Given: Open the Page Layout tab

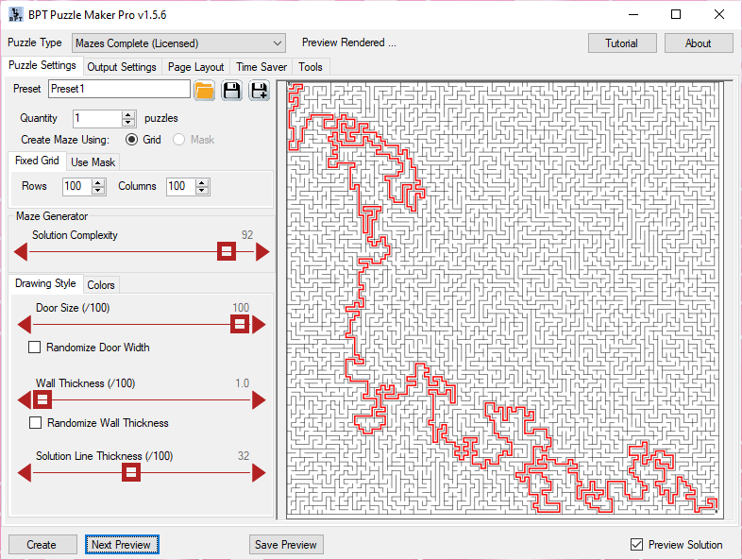Looking at the screenshot, I should point(196,67).
